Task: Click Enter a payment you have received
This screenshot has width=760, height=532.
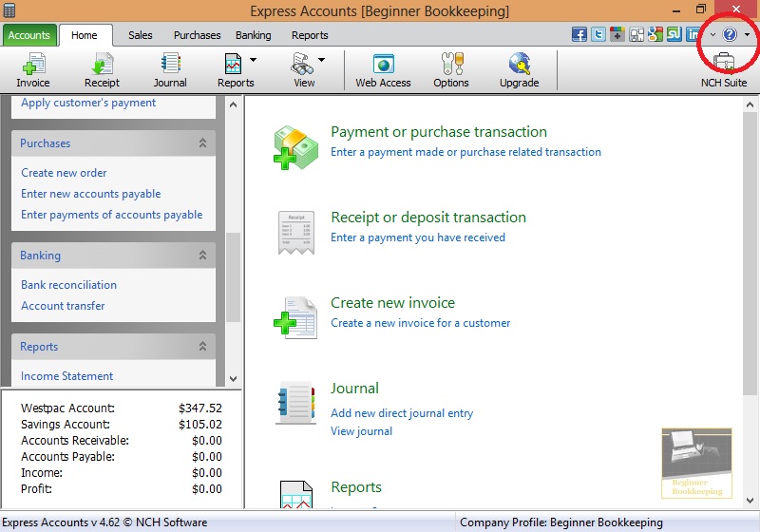Action: coord(418,237)
